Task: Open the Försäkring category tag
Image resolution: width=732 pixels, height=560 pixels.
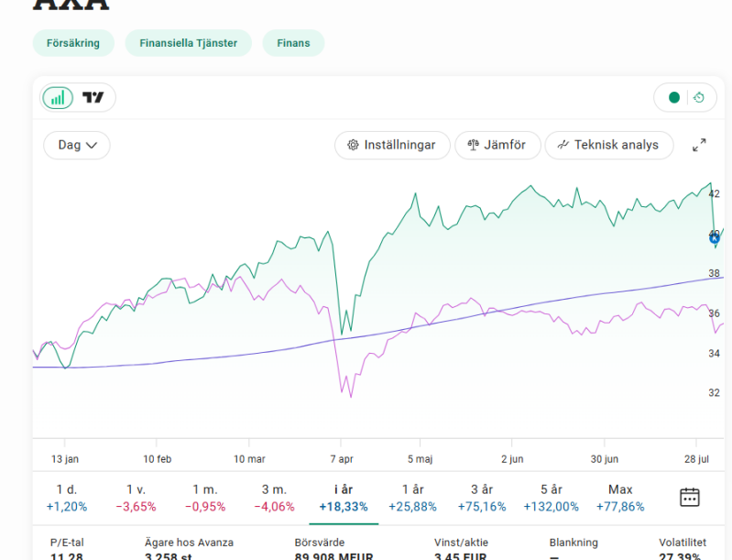Action: point(73,43)
